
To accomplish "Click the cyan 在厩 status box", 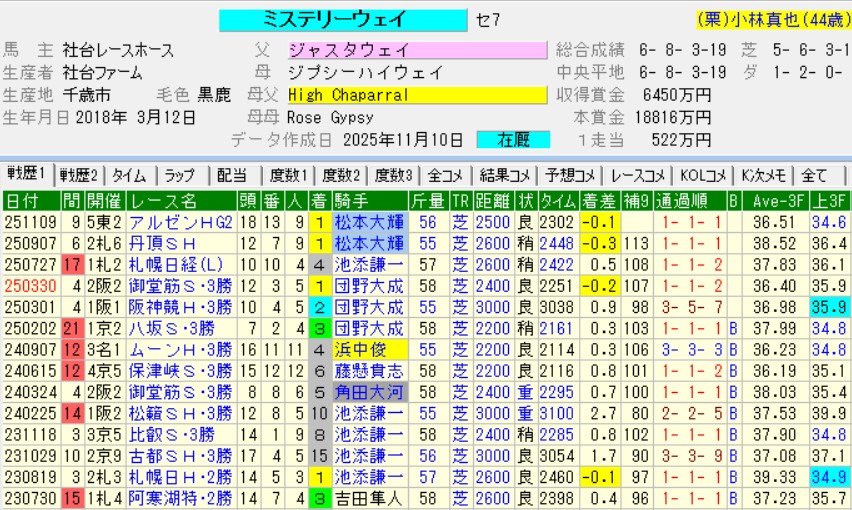I will point(513,140).
